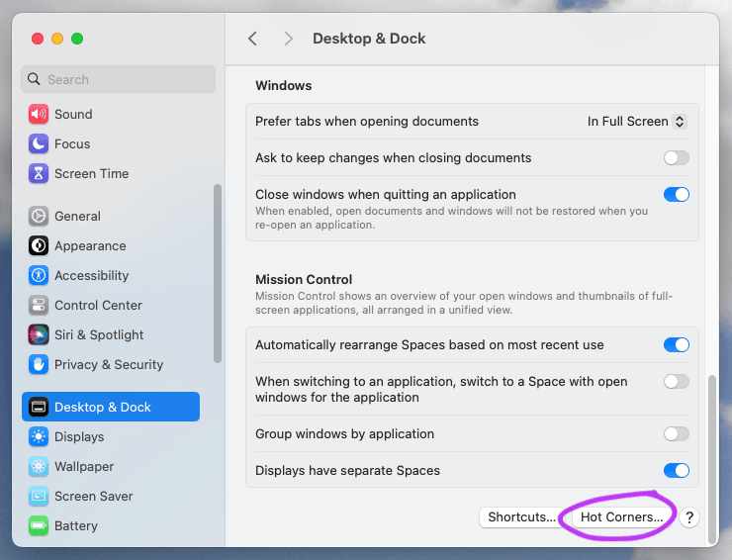Turn off Displays have separate Spaces
732x560 pixels.
[x=676, y=470]
